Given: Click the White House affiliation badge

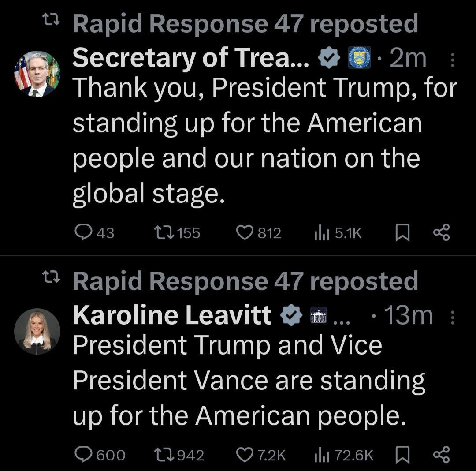Looking at the screenshot, I should click(x=319, y=316).
